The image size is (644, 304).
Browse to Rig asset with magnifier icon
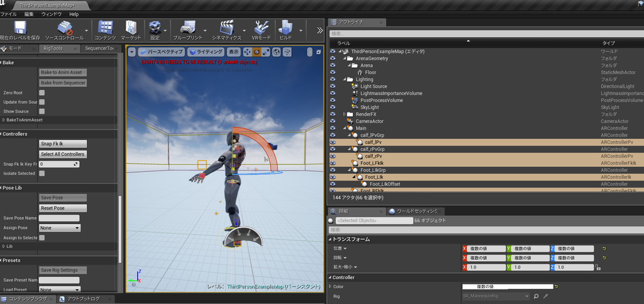point(536,296)
